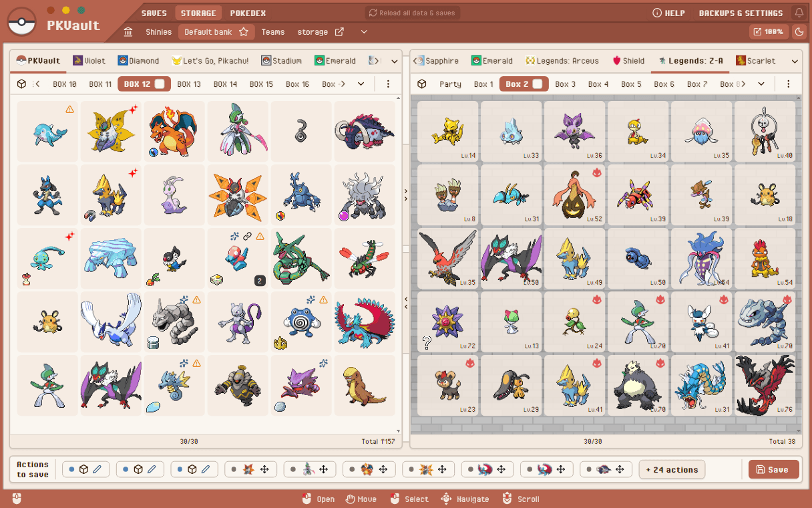Screen dimensions: 812x508
Task: Select Gyarados Lv.31 in Box 2
Action: pos(701,385)
